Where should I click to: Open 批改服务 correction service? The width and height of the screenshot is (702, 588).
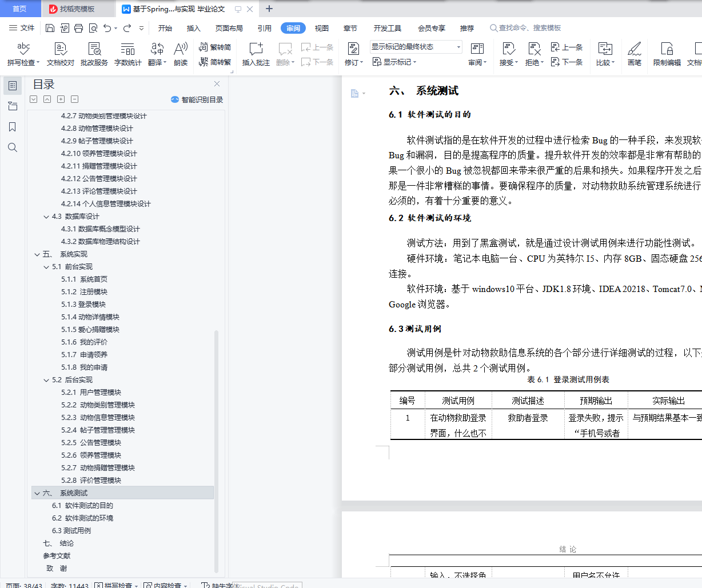pos(94,54)
